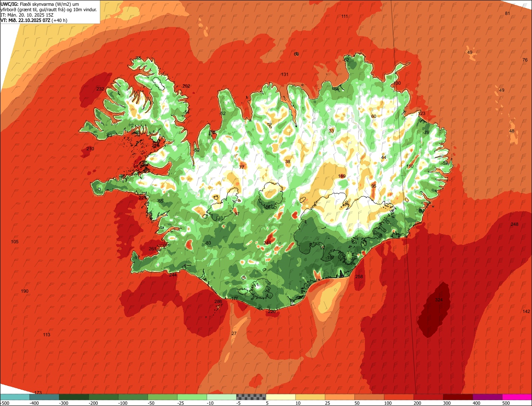The height and width of the screenshot is (406, 532).
Task: Click dark green swatch between -300 and -200
Action: (74, 396)
